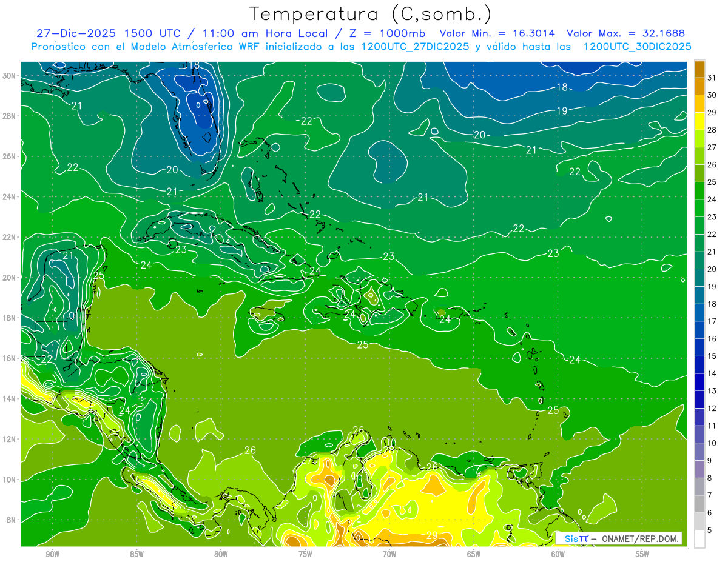Click initialization time '1200UTC_27DIC2025'
Viewport: 728px width, 562px height.
tap(414, 46)
